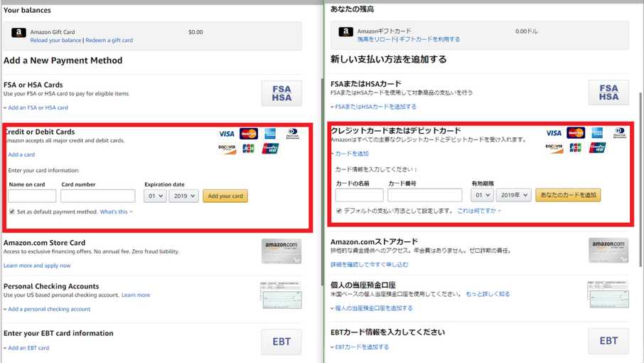Expand 個人の当座預金口座を追加する
The height and width of the screenshot is (363, 644).
[x=371, y=308]
